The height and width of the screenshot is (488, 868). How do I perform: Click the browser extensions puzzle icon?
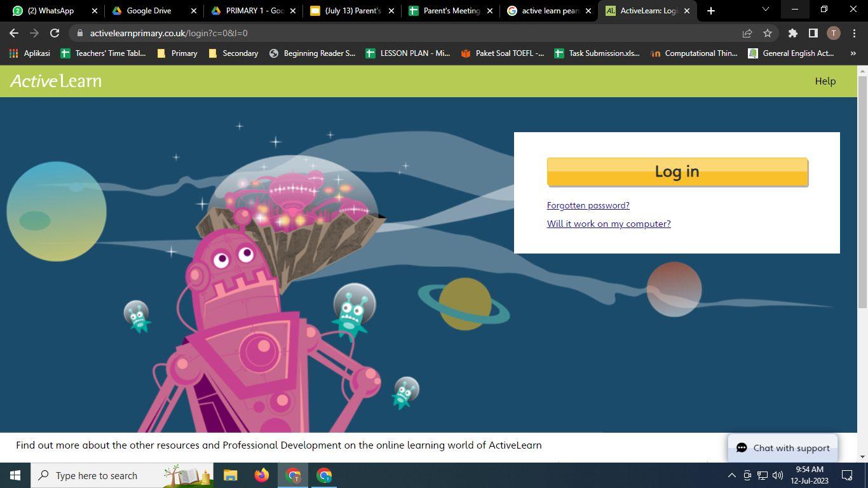pyautogui.click(x=792, y=33)
